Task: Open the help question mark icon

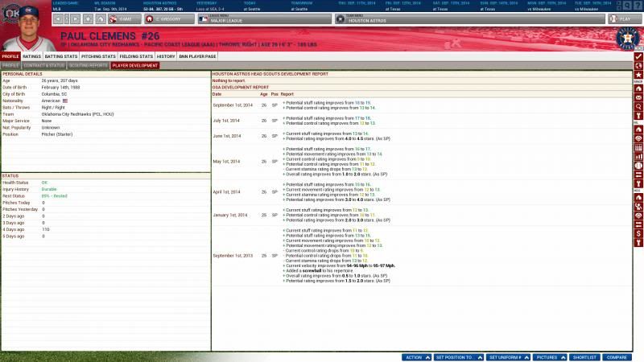Action: tap(638, 6)
